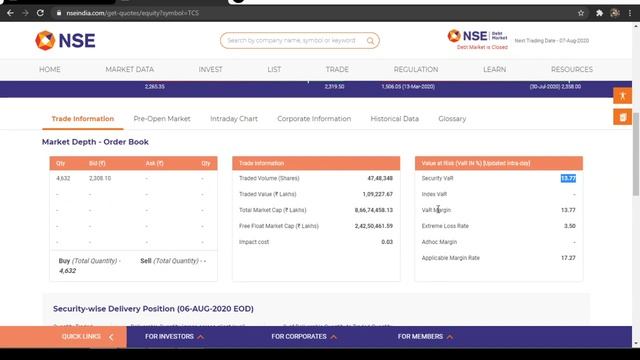Click the Free Float Market Cap value
Viewport: 640px width, 360px height.
373,226
